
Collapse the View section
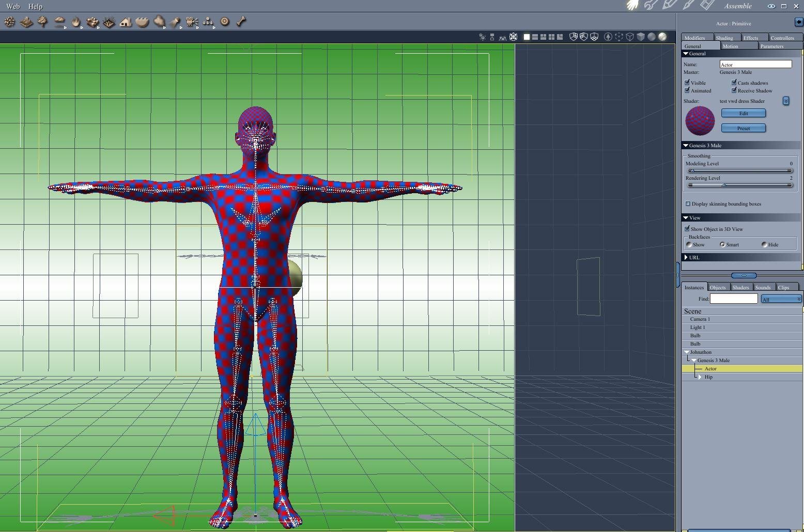click(x=686, y=218)
